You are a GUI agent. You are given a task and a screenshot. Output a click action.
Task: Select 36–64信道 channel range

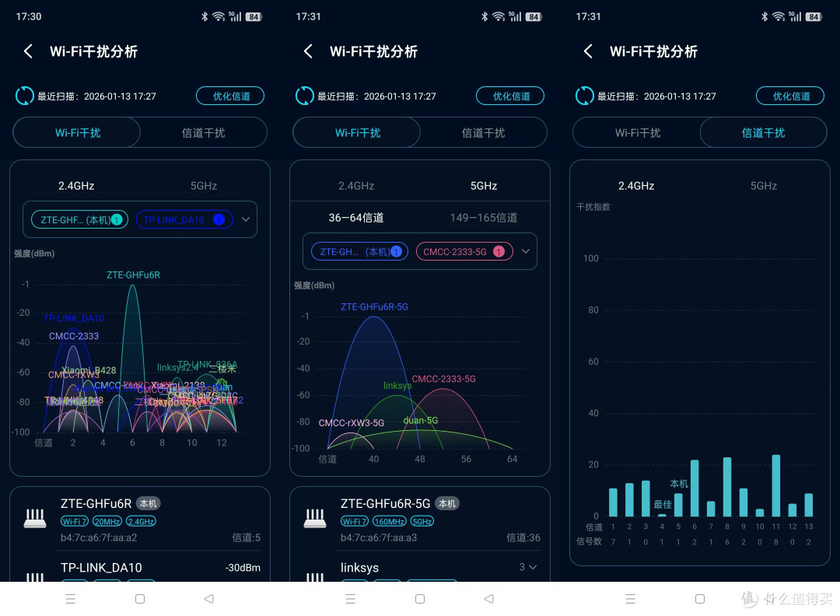pyautogui.click(x=355, y=218)
